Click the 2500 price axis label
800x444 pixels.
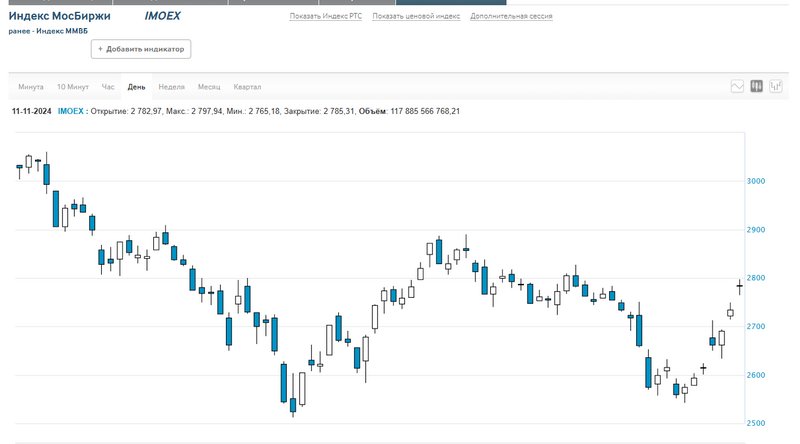[x=756, y=424]
